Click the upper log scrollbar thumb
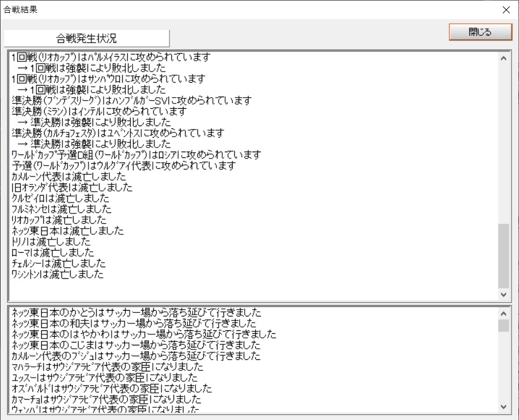Image resolution: width=519 pixels, height=420 pixels. pyautogui.click(x=503, y=255)
